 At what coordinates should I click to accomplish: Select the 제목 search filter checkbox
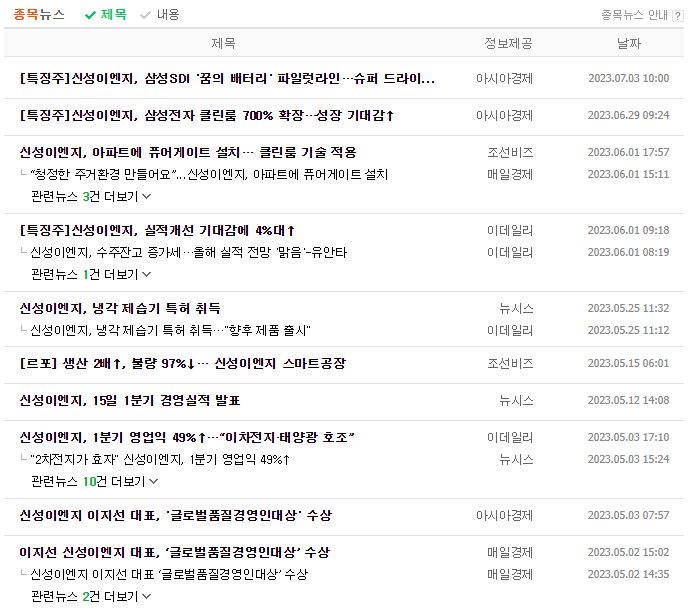click(106, 15)
